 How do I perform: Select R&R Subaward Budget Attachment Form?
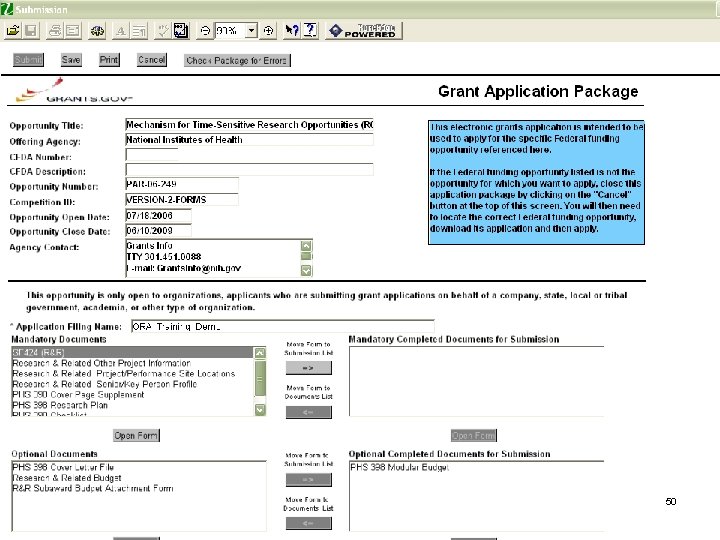pos(93,489)
